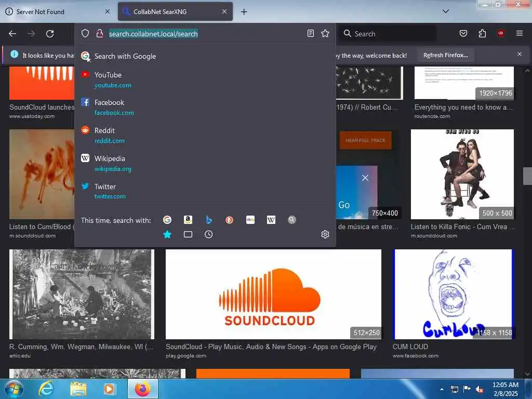Open the tracking protection shield icon

coord(85,33)
